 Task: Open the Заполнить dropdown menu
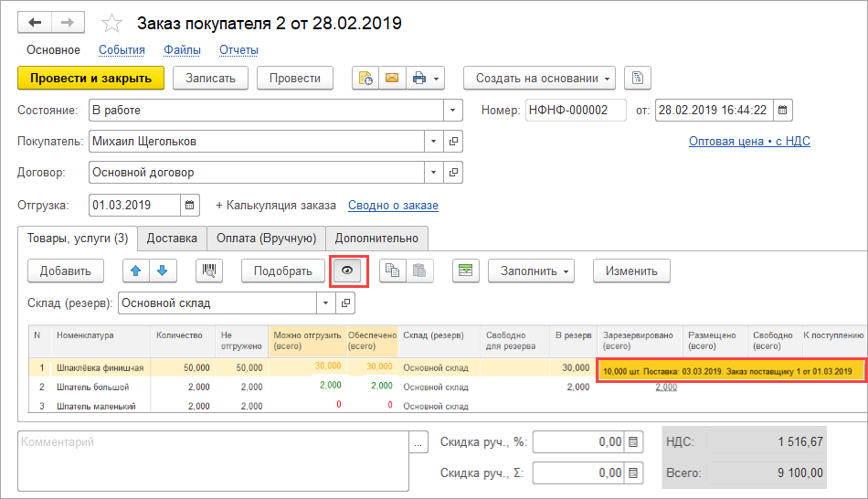coord(534,271)
